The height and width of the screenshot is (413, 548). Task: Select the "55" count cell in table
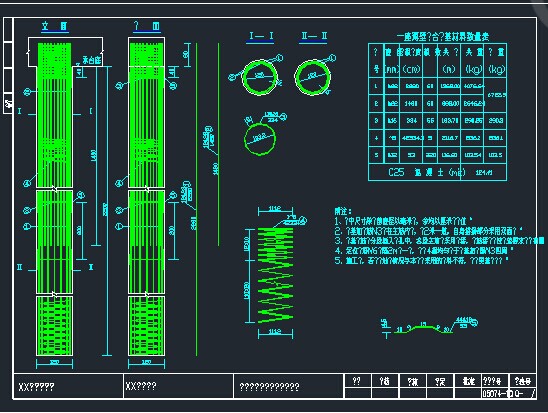click(430, 121)
